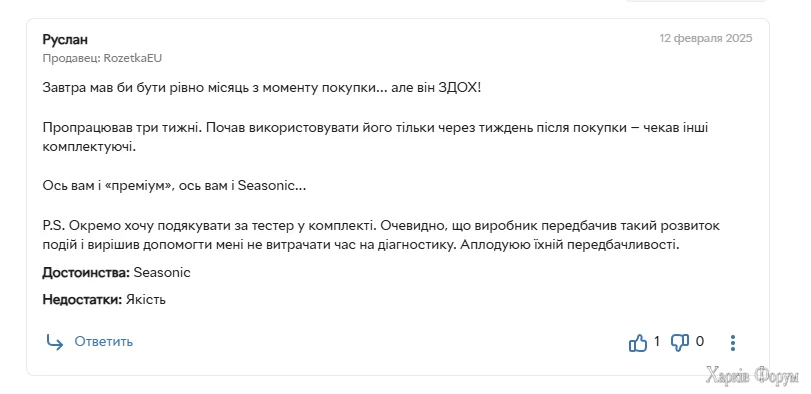Like the review with thumbs-up icon
The height and width of the screenshot is (394, 811).
point(638,342)
